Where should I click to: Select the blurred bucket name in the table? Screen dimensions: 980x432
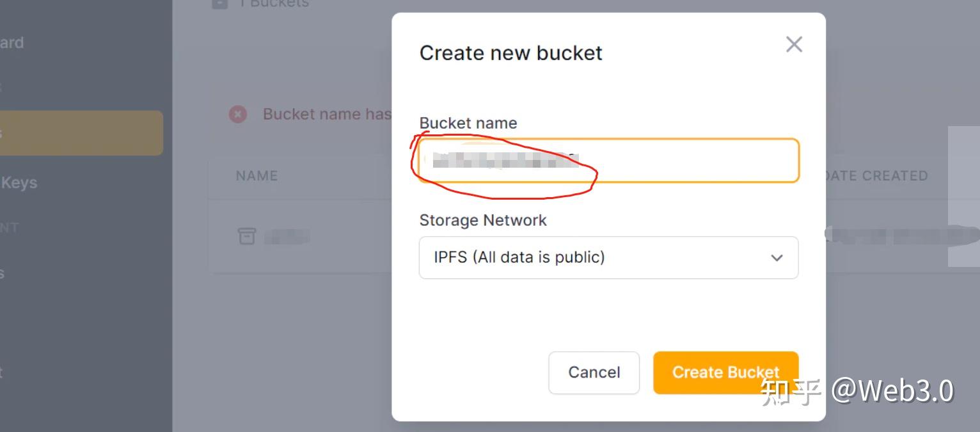(287, 237)
